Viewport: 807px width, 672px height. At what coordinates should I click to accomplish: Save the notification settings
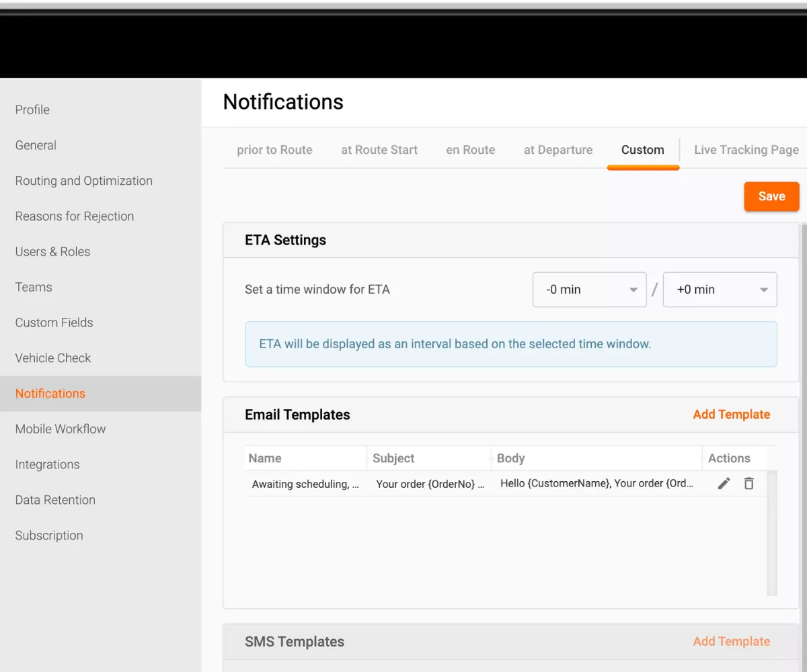pos(771,196)
